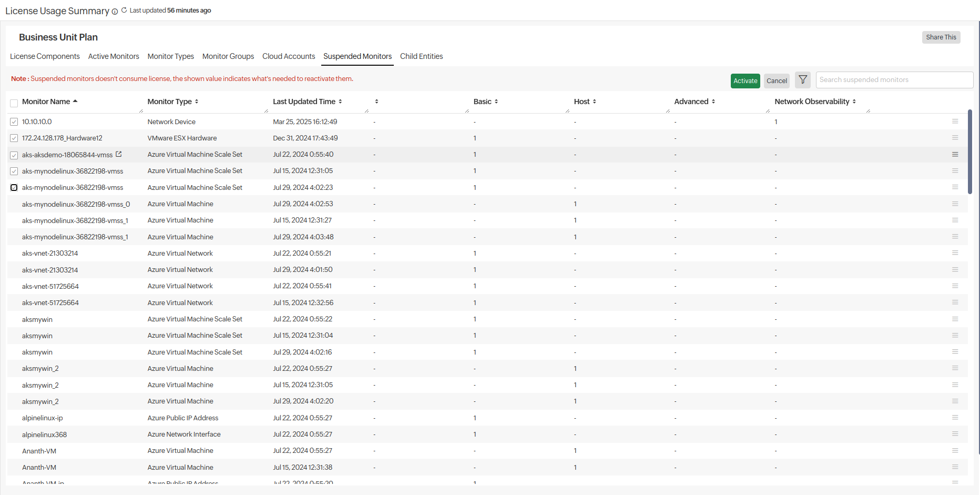Open row menu for 172.24.128.178_Hardware12
Viewport: 980px width, 495px height.
click(955, 138)
